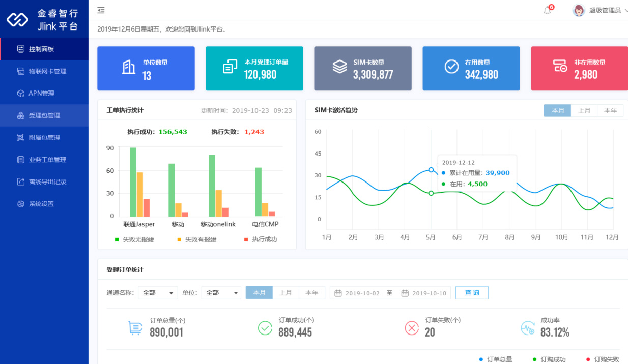
Task: Open the 通道名称 dropdown
Action: pyautogui.click(x=158, y=293)
